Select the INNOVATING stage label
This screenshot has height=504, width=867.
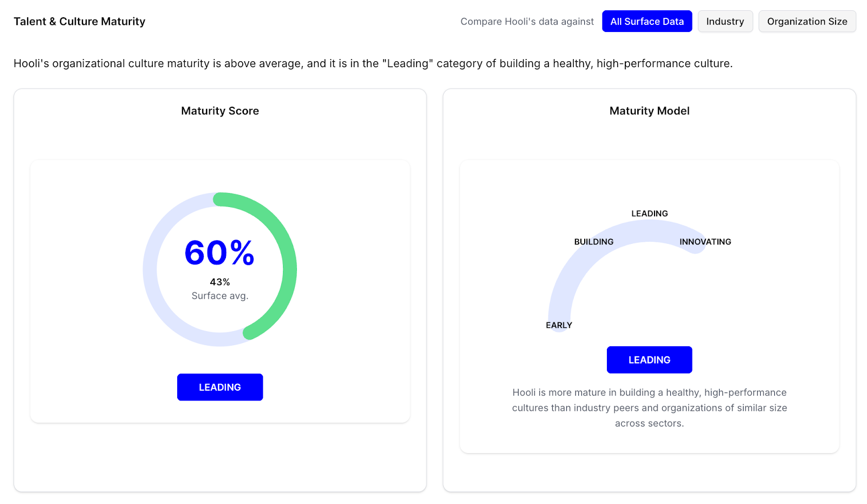pos(705,242)
